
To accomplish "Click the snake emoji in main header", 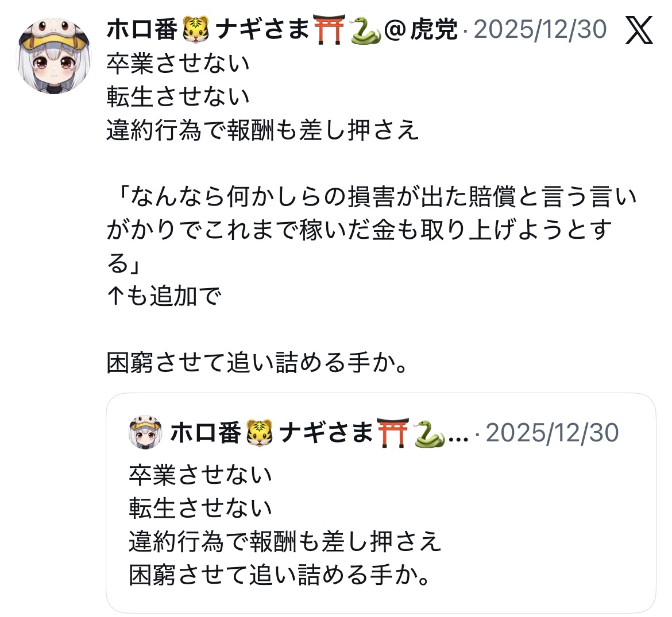I will coord(365,30).
